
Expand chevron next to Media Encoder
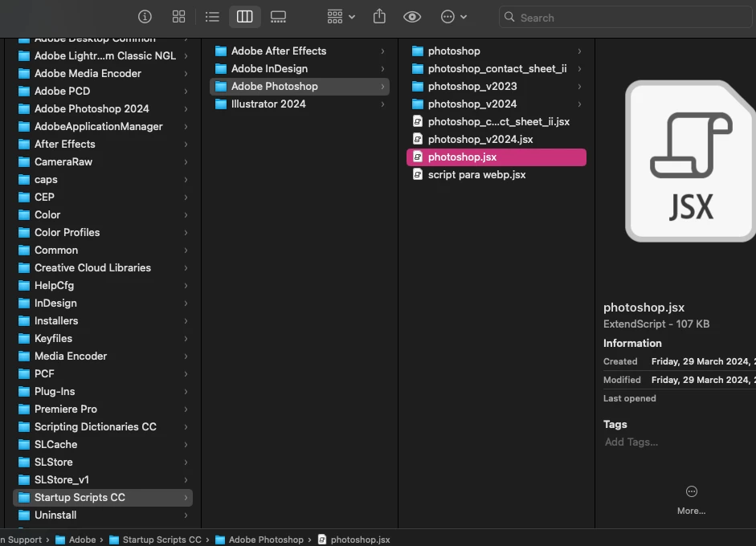pos(186,357)
